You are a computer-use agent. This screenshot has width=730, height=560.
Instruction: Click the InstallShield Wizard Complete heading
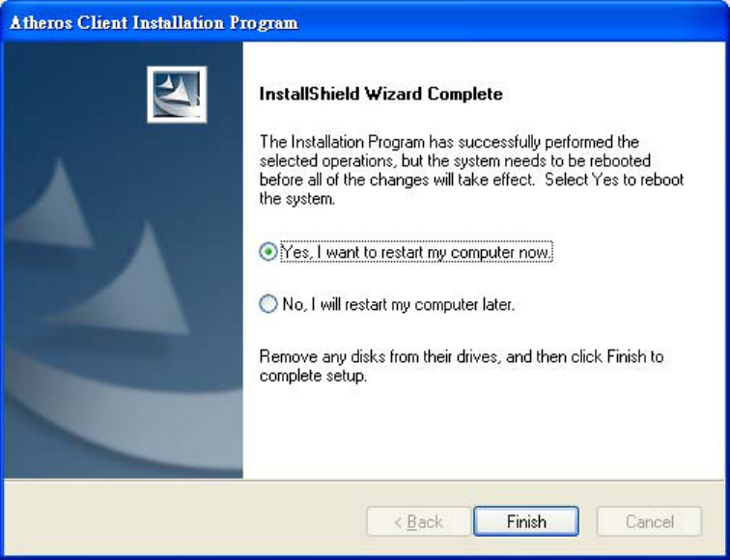click(380, 95)
